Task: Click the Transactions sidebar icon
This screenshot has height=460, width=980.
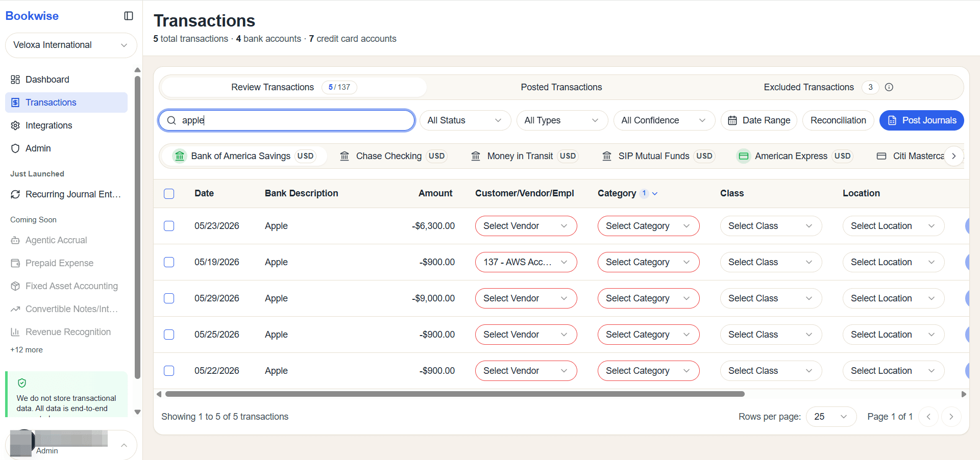Action: [x=15, y=103]
